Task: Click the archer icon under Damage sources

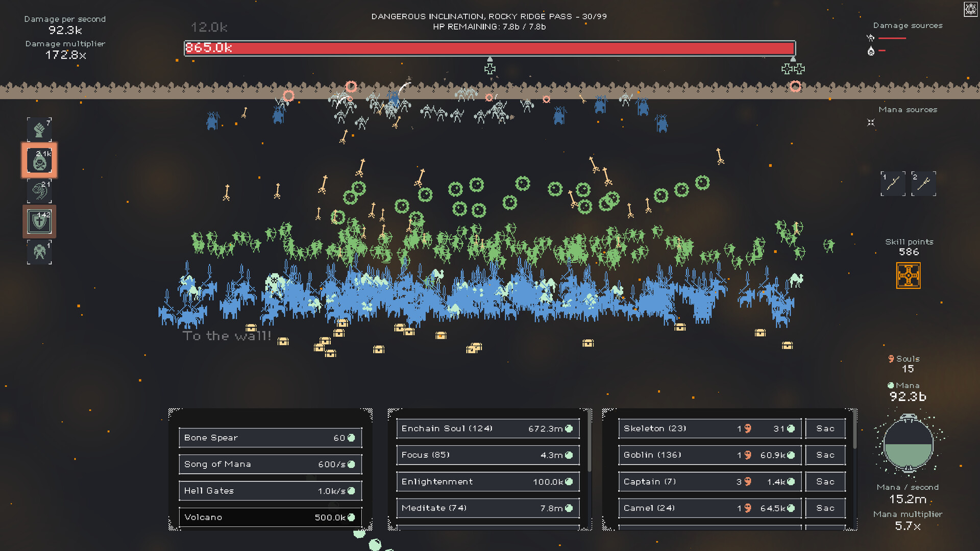Action: [x=870, y=38]
